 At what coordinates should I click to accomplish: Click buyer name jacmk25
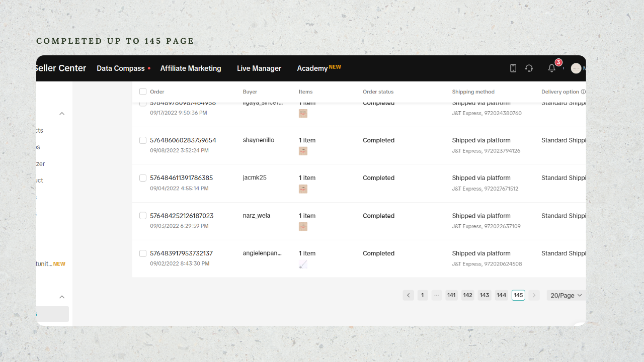255,178
